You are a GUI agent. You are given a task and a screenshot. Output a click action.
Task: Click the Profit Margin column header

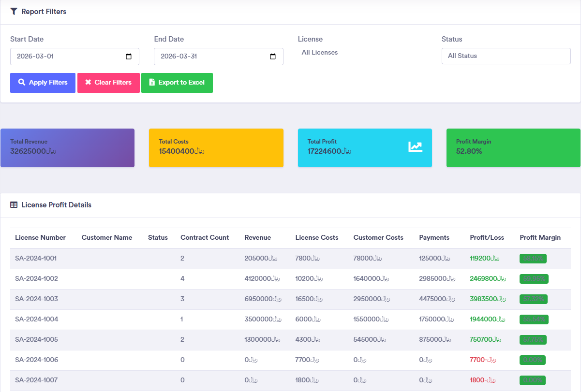coord(540,238)
